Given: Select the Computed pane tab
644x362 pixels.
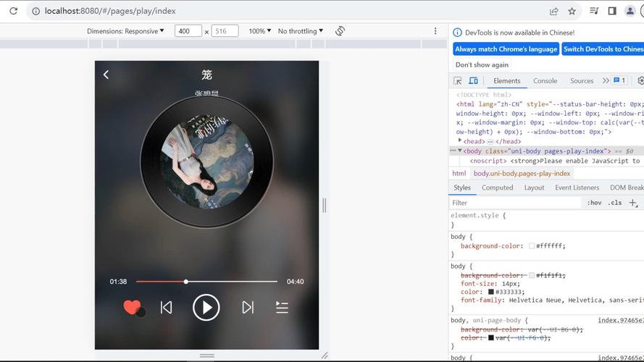Looking at the screenshot, I should (x=498, y=188).
